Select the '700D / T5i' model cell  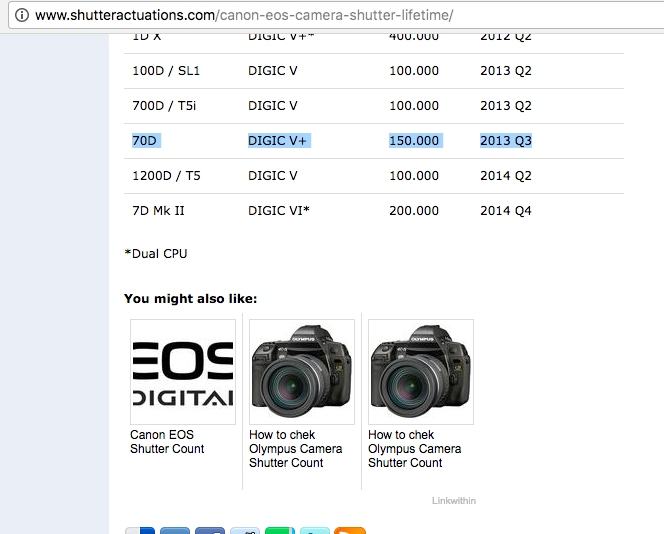click(164, 106)
